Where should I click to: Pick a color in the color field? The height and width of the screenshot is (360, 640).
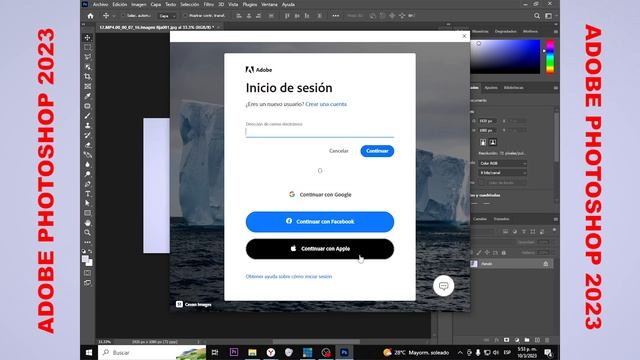(x=505, y=57)
